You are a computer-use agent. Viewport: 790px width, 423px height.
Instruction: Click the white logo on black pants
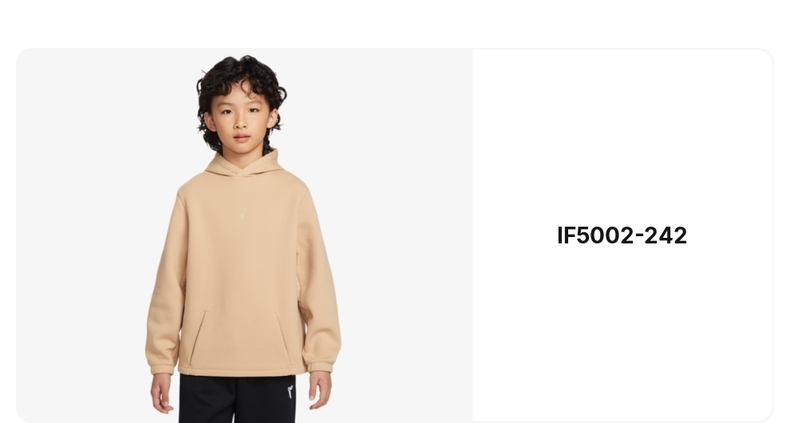click(290, 391)
